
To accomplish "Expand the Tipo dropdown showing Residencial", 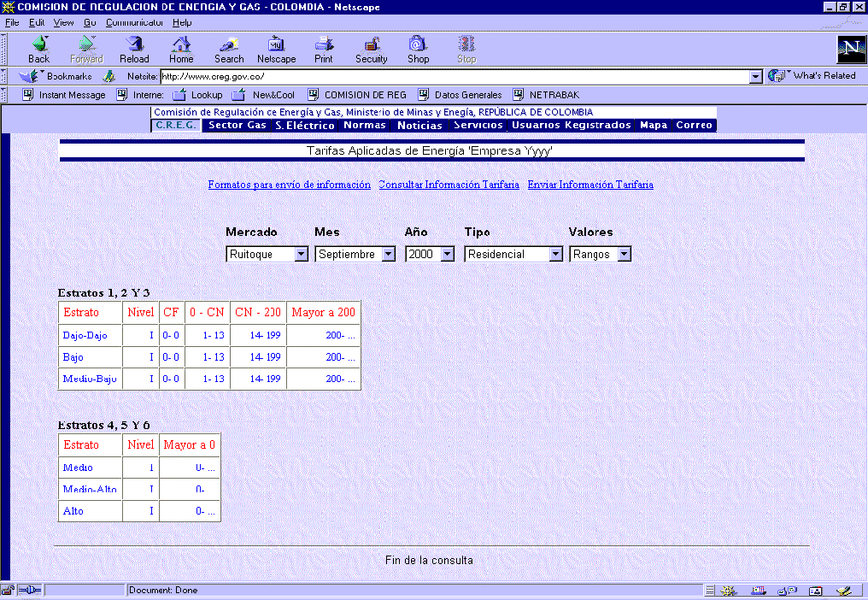I will (x=514, y=254).
